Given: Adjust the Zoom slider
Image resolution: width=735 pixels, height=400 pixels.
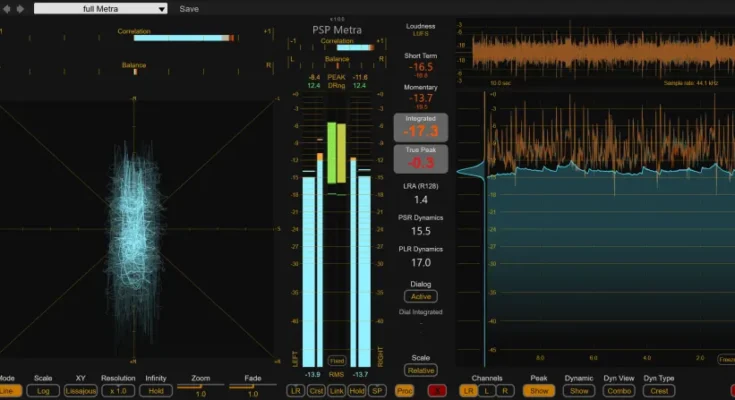Looking at the screenshot, I should 199,387.
